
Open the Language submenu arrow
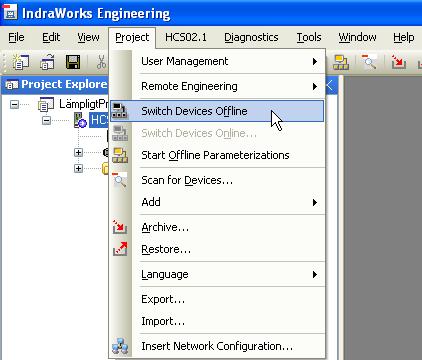point(315,274)
